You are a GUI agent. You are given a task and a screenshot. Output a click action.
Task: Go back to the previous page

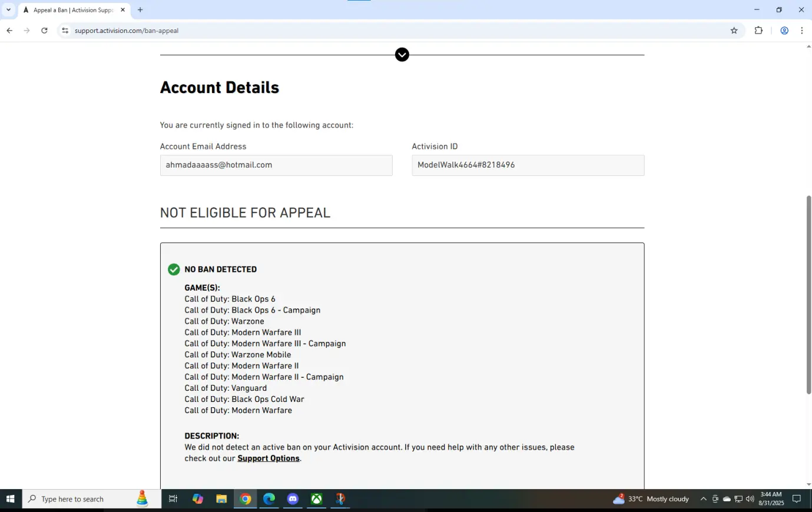(x=9, y=31)
